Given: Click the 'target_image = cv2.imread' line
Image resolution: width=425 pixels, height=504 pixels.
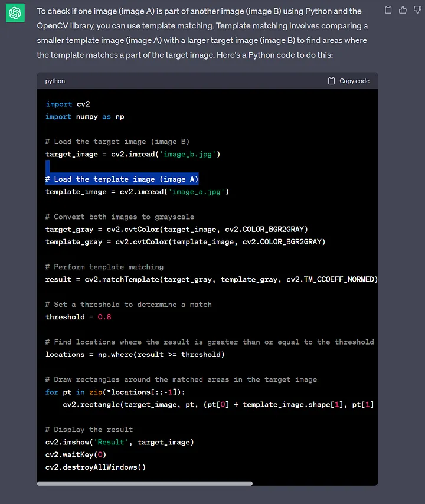Looking at the screenshot, I should tap(133, 154).
